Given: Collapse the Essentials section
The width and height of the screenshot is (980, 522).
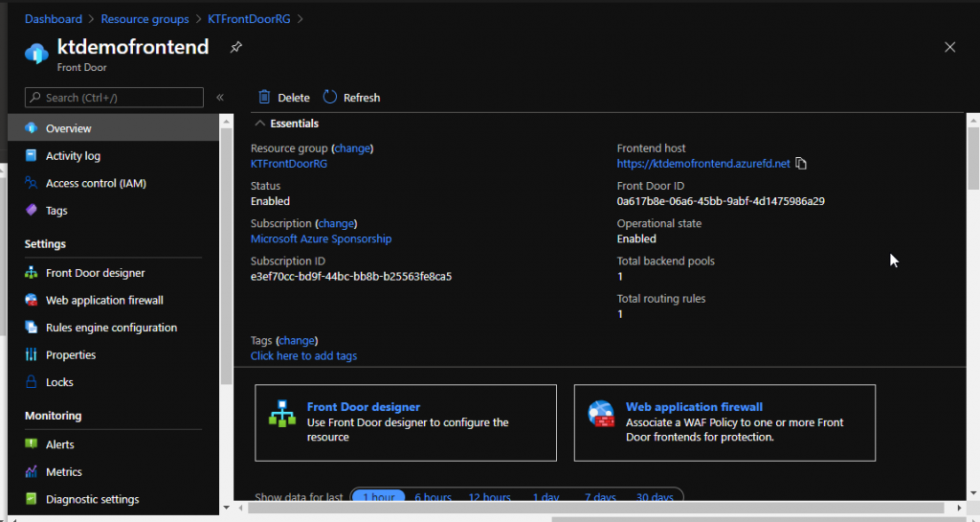Looking at the screenshot, I should pos(260,124).
